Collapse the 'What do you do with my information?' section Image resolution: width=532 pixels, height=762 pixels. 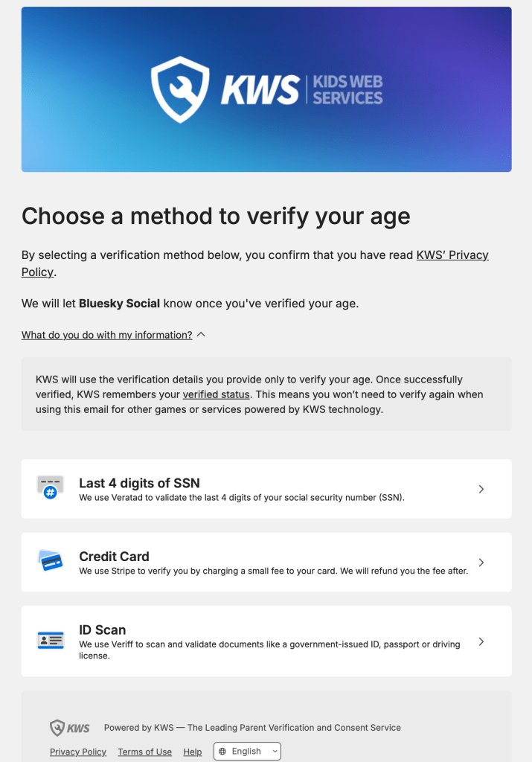[x=106, y=335]
